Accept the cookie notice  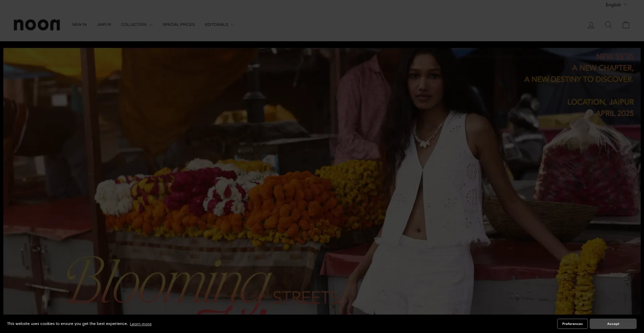[613, 324]
